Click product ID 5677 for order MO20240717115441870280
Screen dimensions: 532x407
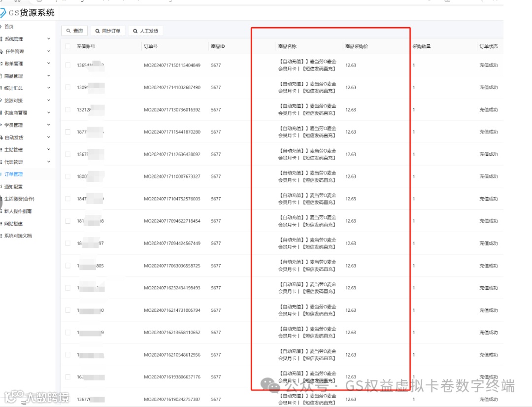[216, 132]
